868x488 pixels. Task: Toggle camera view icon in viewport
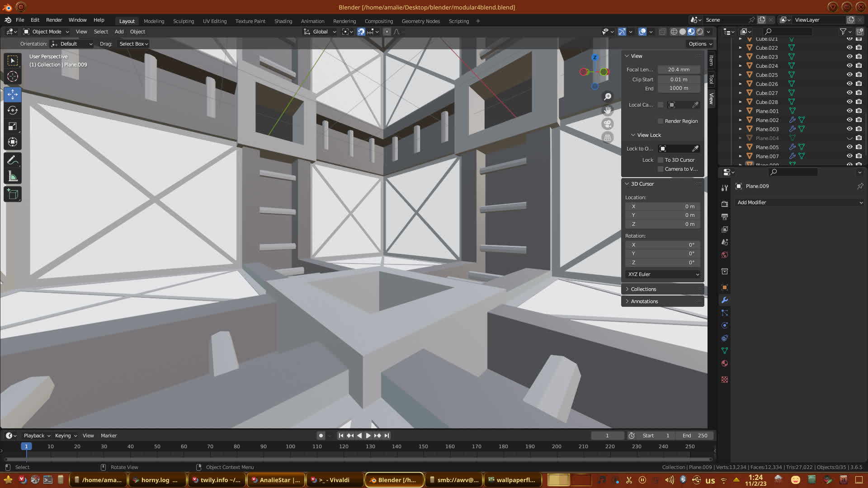point(608,124)
